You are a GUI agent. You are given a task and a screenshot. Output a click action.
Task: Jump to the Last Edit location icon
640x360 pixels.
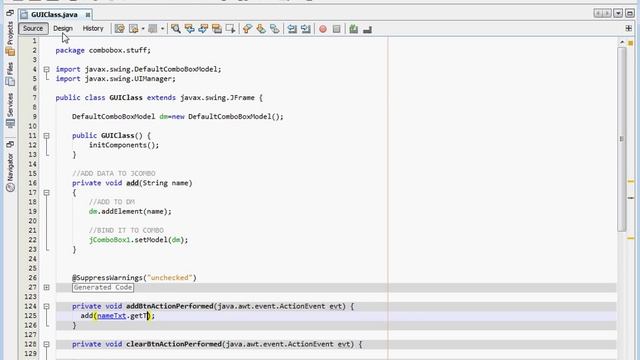[120, 29]
